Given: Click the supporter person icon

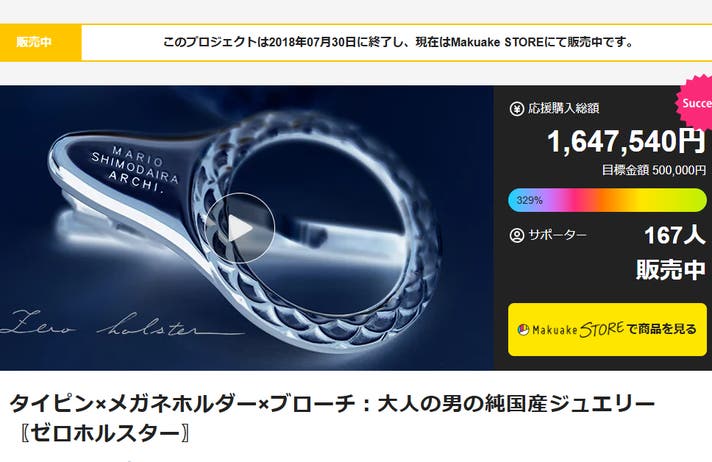Looking at the screenshot, I should point(516,235).
